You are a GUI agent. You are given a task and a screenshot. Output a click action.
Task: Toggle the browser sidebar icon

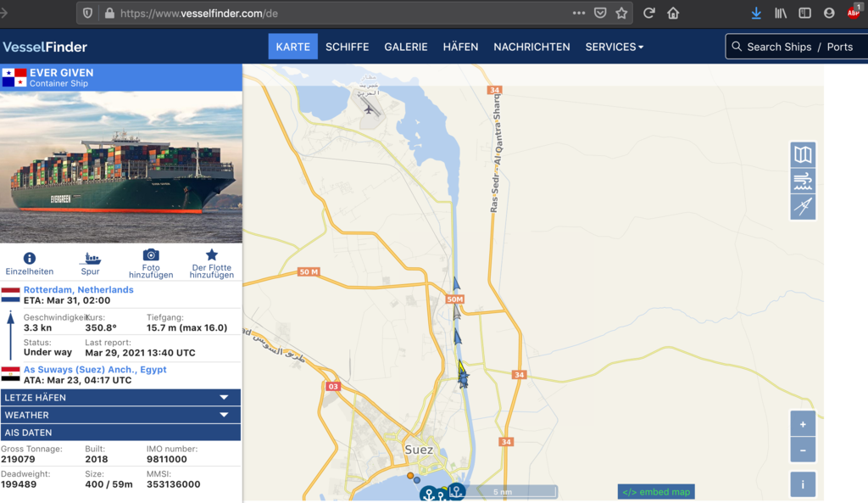click(x=805, y=14)
